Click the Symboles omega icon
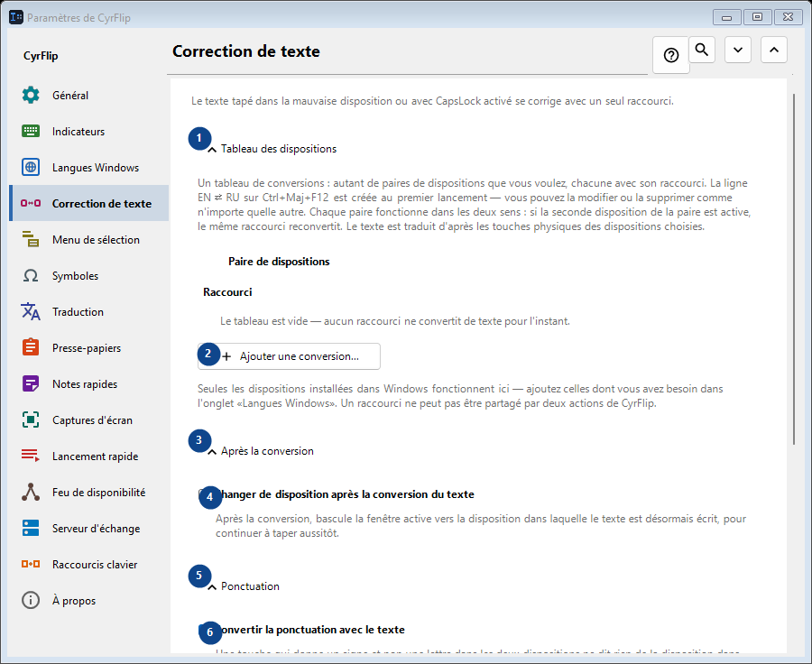Viewport: 812px width, 664px height. point(31,275)
